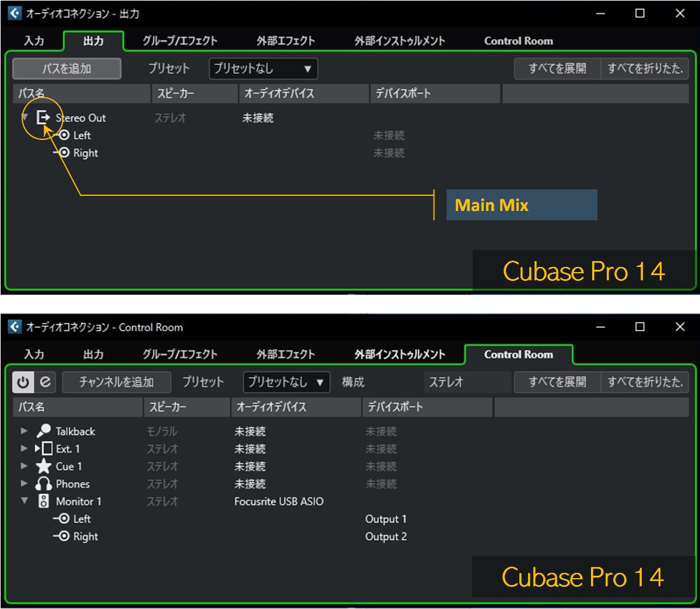
Task: Open 外部インストゥルメント tab in the Output window
Action: 400,41
